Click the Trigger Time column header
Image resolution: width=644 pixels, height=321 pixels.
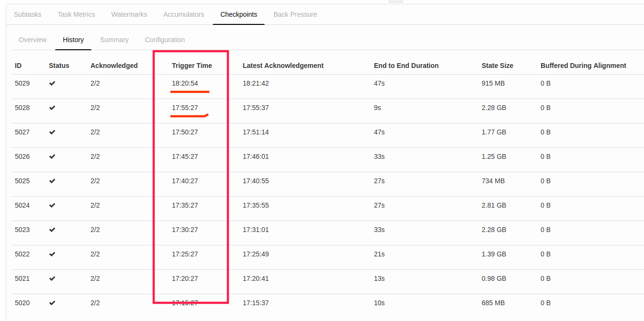[192, 66]
